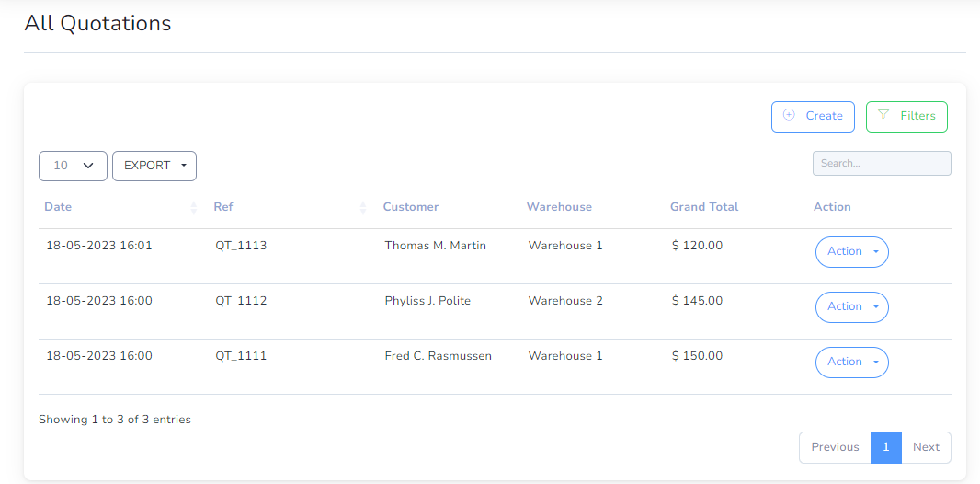Click the Create quotation button
The height and width of the screenshot is (484, 980).
click(x=813, y=116)
